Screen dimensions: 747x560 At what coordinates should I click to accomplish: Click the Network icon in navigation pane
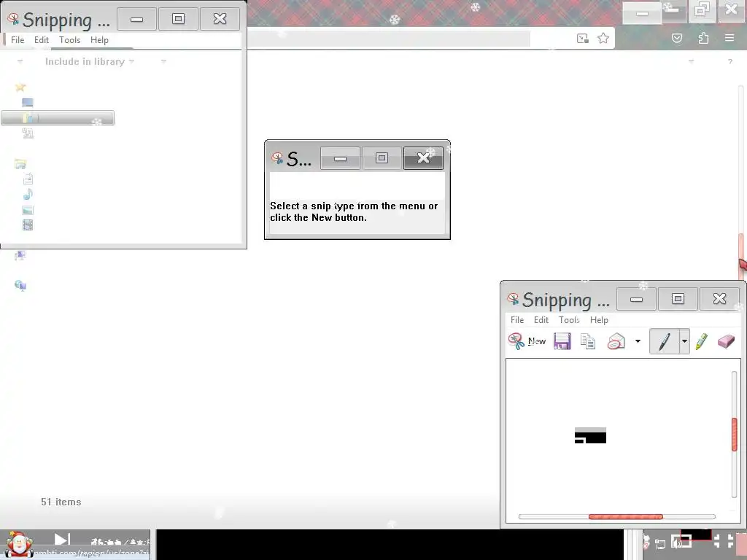pyautogui.click(x=20, y=285)
